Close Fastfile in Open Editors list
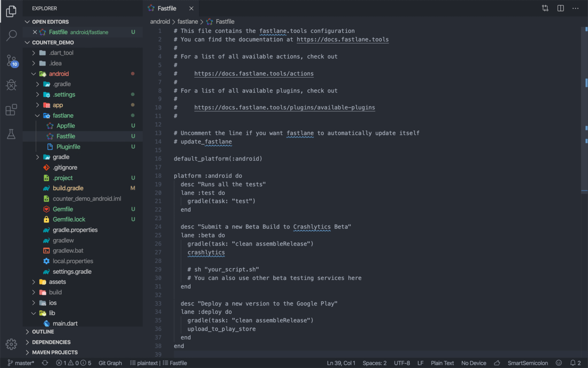 [x=35, y=32]
